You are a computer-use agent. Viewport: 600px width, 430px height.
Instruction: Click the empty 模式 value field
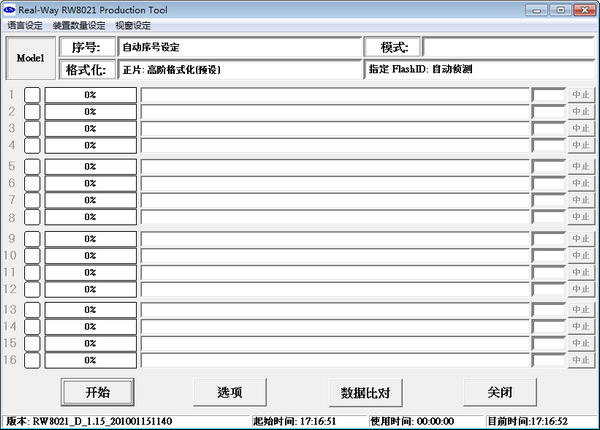coord(509,47)
